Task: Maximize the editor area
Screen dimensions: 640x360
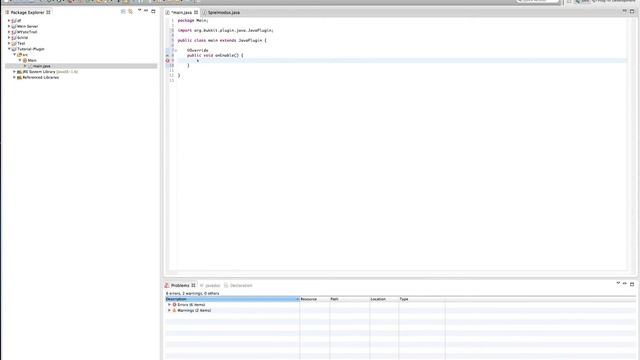Action: click(632, 11)
